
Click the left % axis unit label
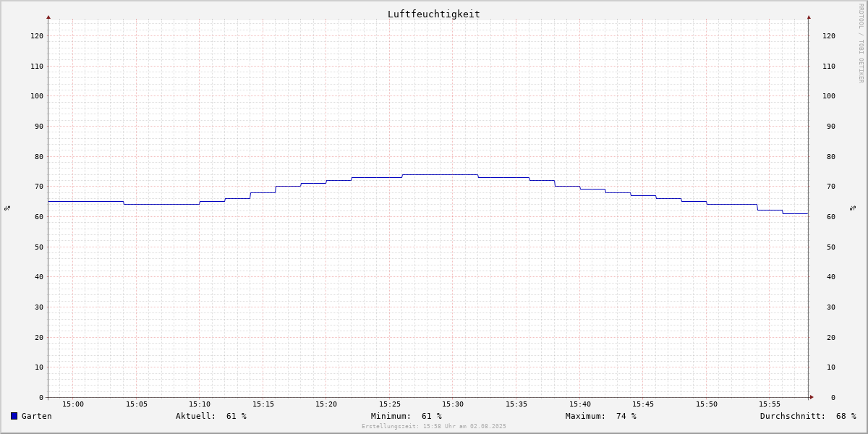pyautogui.click(x=7, y=208)
